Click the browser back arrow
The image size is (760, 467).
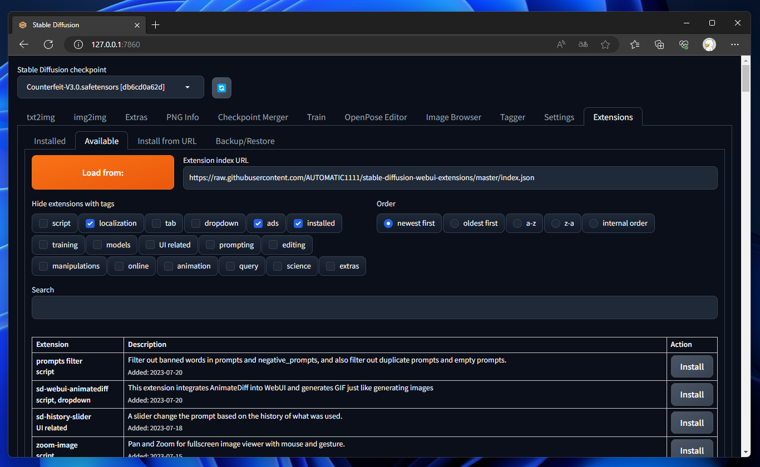[x=24, y=45]
